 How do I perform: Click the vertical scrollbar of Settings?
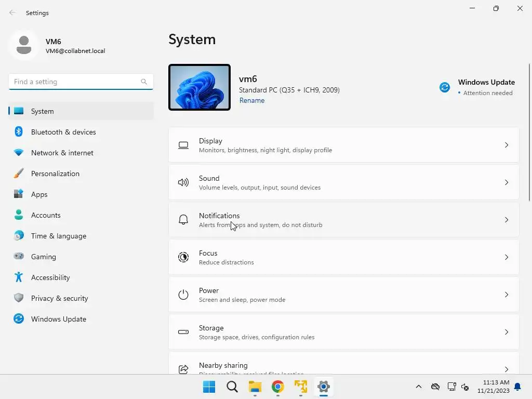[x=529, y=132]
